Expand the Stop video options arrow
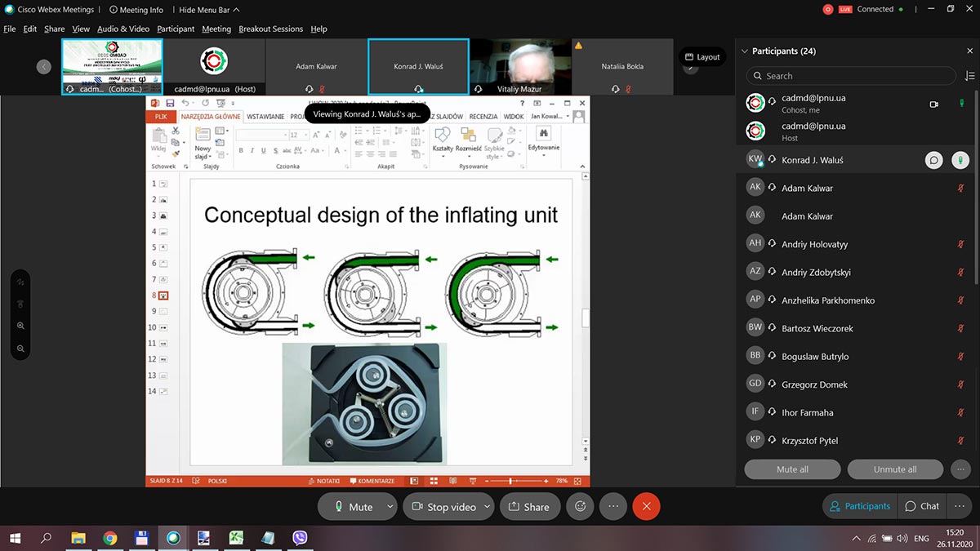 pyautogui.click(x=487, y=506)
